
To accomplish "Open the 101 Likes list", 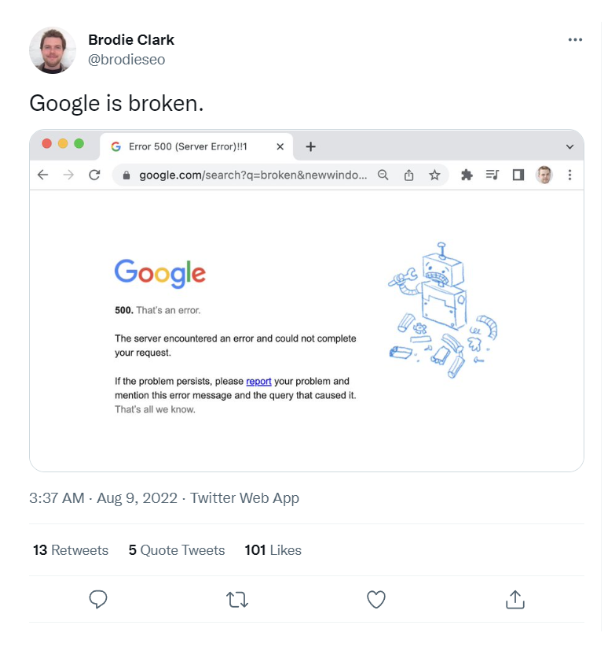I will pos(272,550).
